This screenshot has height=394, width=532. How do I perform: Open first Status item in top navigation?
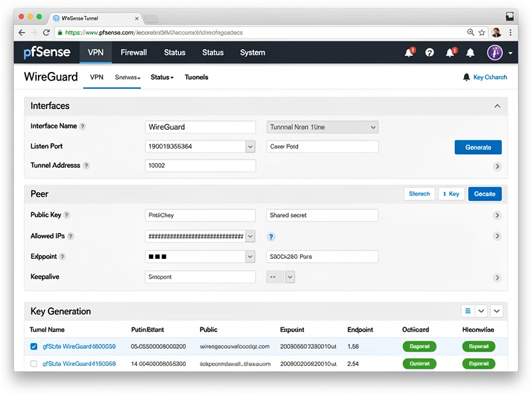coord(175,53)
